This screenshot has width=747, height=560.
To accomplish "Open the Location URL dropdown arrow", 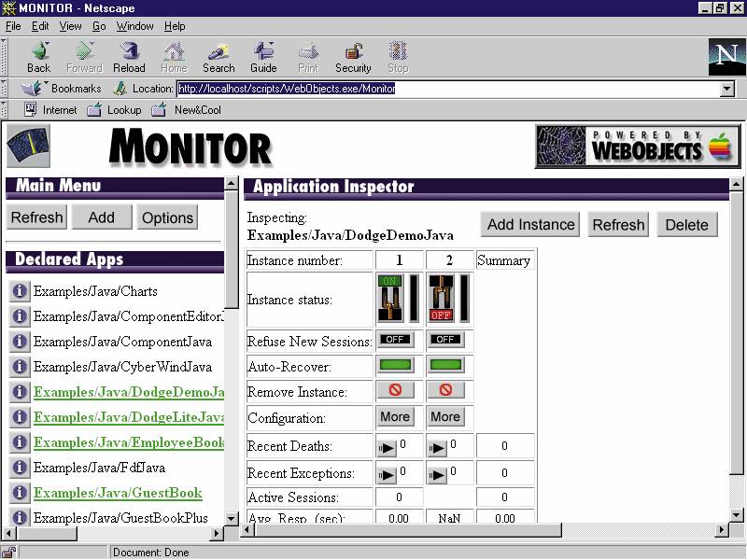I will [727, 89].
